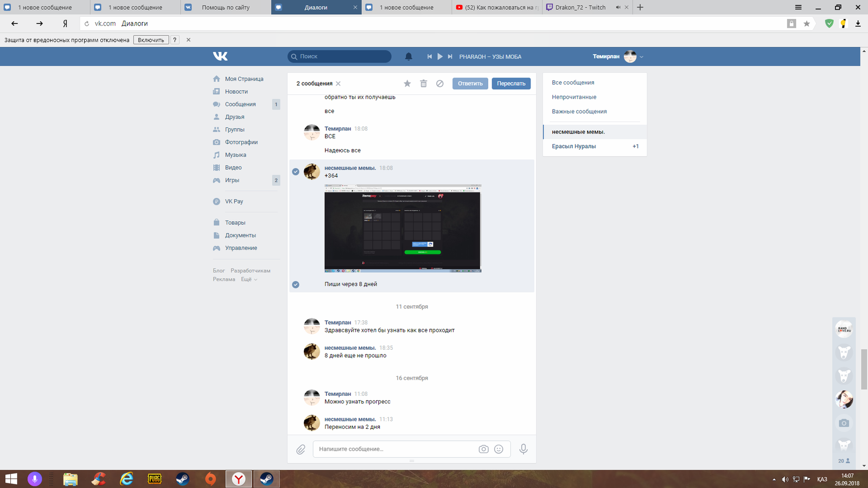The image size is (868, 488).
Task: Open the Разработчикам footer link
Action: pyautogui.click(x=250, y=271)
